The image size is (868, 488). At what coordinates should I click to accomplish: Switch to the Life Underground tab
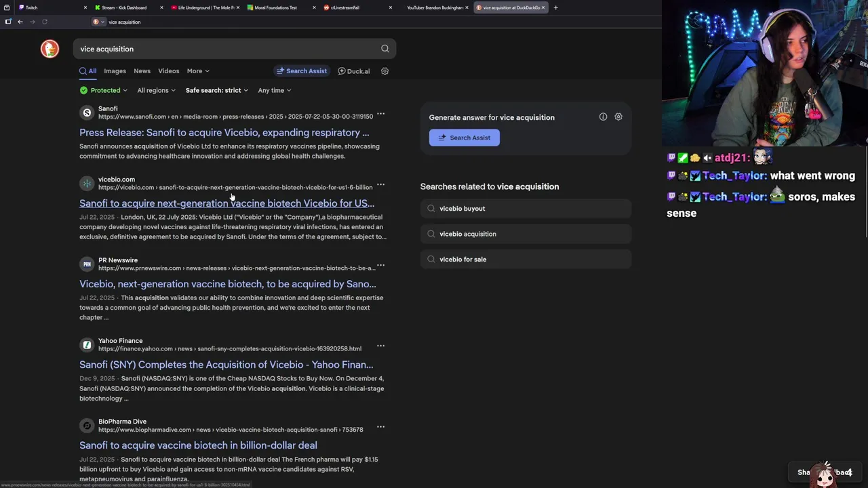point(205,7)
